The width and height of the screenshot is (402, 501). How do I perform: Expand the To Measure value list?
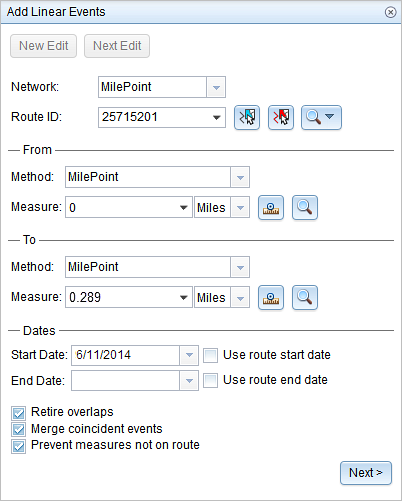[x=183, y=297]
